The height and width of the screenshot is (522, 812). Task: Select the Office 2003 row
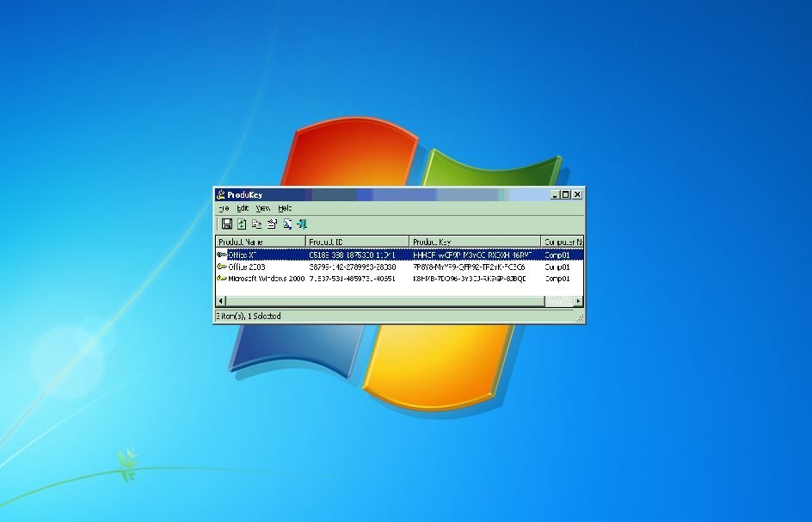(400, 267)
